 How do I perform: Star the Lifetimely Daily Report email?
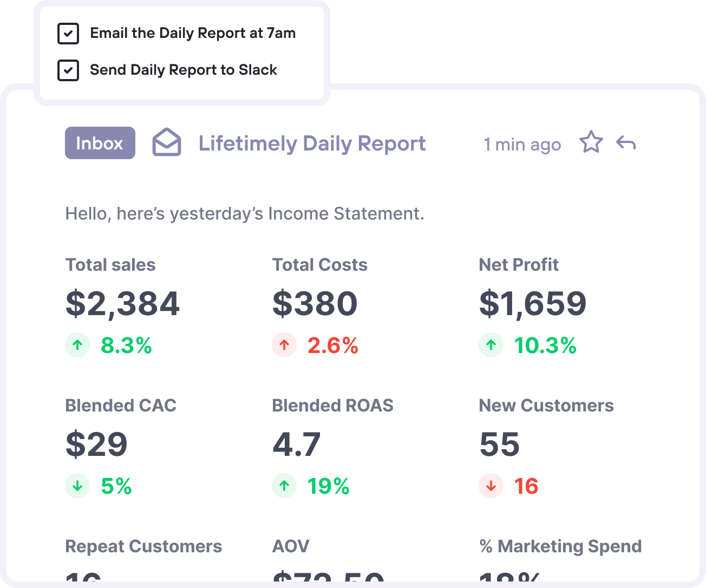point(591,142)
